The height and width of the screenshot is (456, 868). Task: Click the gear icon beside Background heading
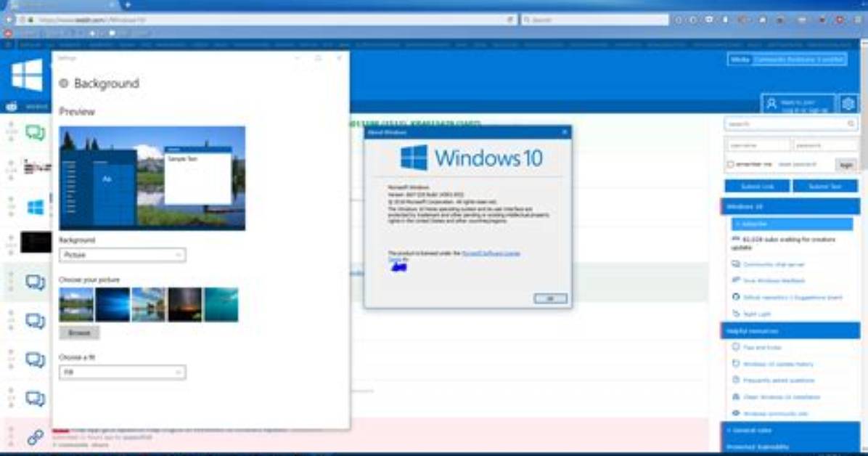point(64,83)
